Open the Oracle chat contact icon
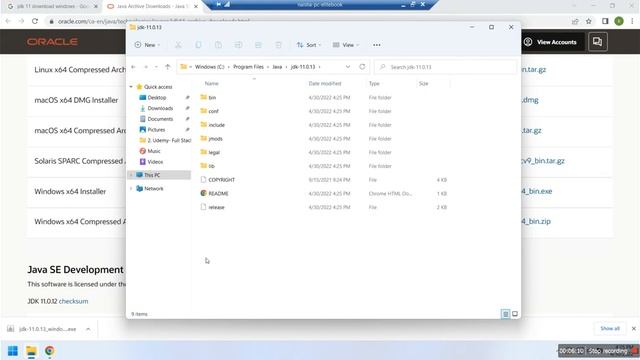The width and height of the screenshot is (640, 360). [598, 42]
